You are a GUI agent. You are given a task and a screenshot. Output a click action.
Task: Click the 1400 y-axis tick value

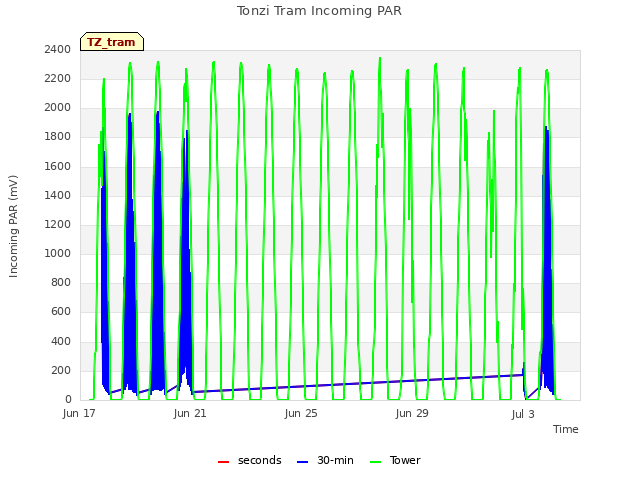tap(58, 195)
